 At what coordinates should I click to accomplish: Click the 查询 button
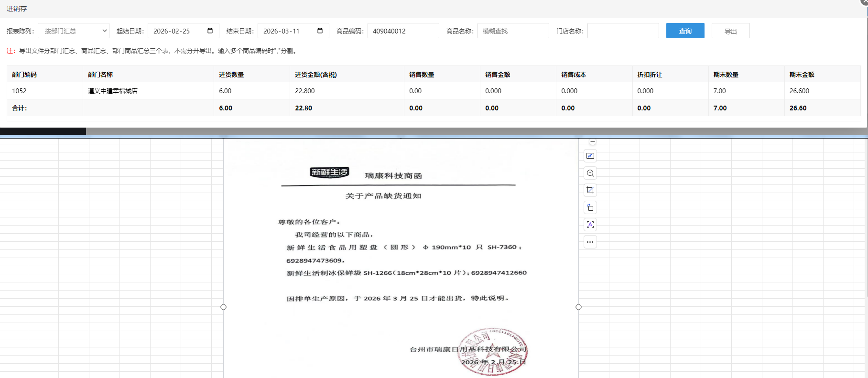tap(685, 31)
